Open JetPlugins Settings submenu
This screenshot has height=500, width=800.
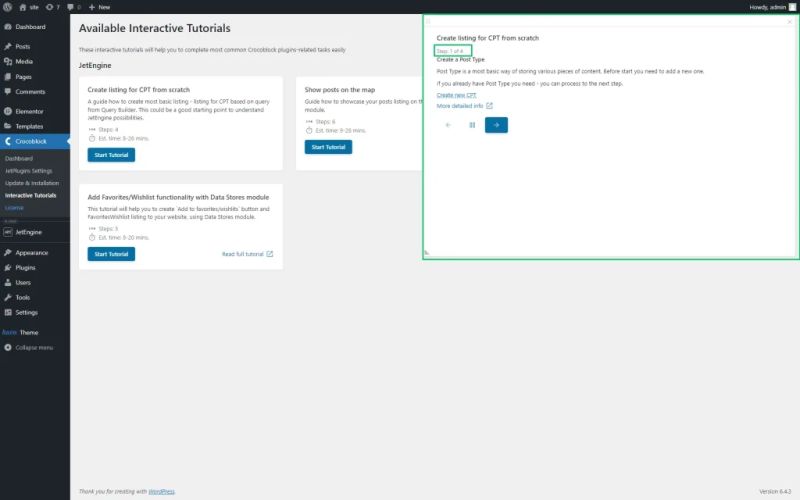[x=29, y=171]
